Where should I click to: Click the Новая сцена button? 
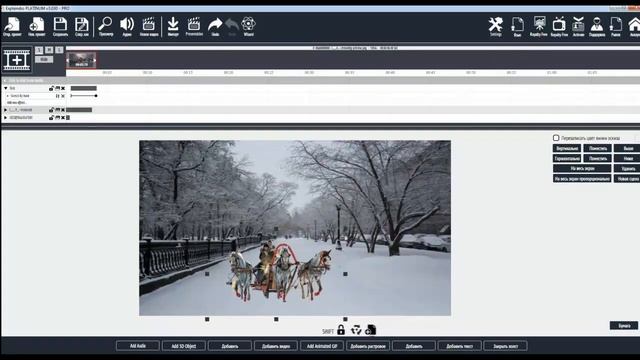(628, 178)
